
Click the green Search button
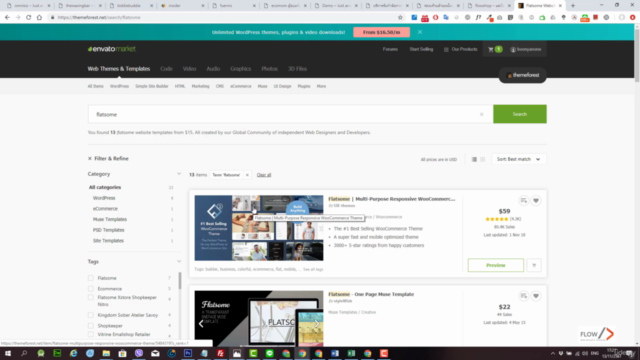[520, 114]
